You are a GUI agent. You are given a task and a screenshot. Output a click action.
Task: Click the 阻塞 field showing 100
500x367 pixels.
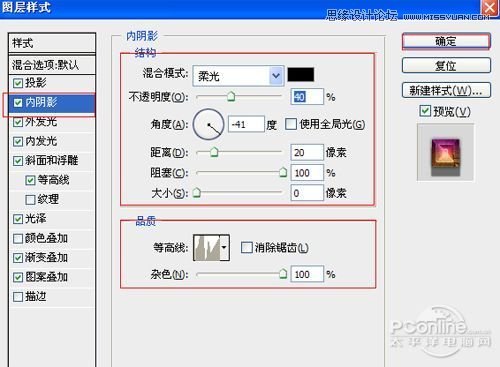[x=307, y=173]
